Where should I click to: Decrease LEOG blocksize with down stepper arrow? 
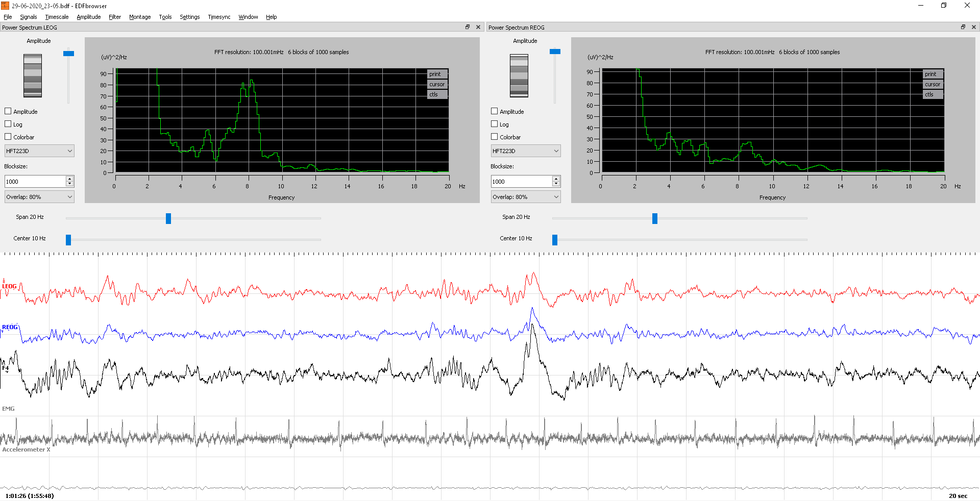tap(69, 184)
